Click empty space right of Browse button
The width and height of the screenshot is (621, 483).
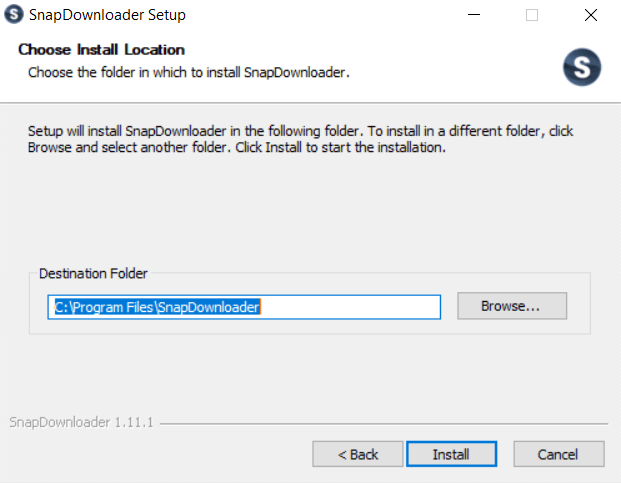coord(579,306)
